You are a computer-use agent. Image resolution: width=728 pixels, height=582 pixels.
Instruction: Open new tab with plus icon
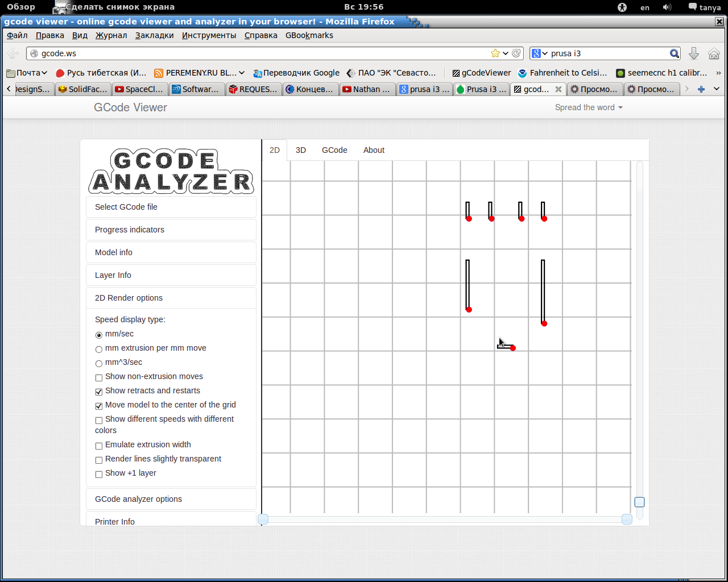(x=701, y=89)
